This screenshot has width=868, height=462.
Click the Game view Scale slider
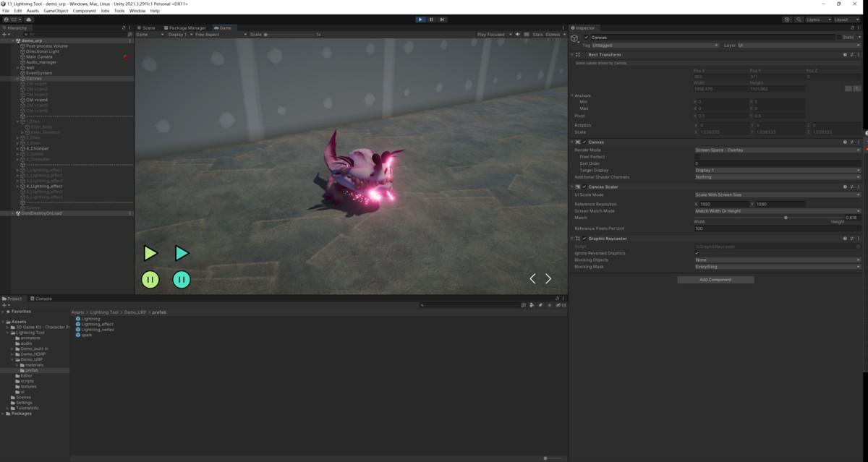point(289,34)
